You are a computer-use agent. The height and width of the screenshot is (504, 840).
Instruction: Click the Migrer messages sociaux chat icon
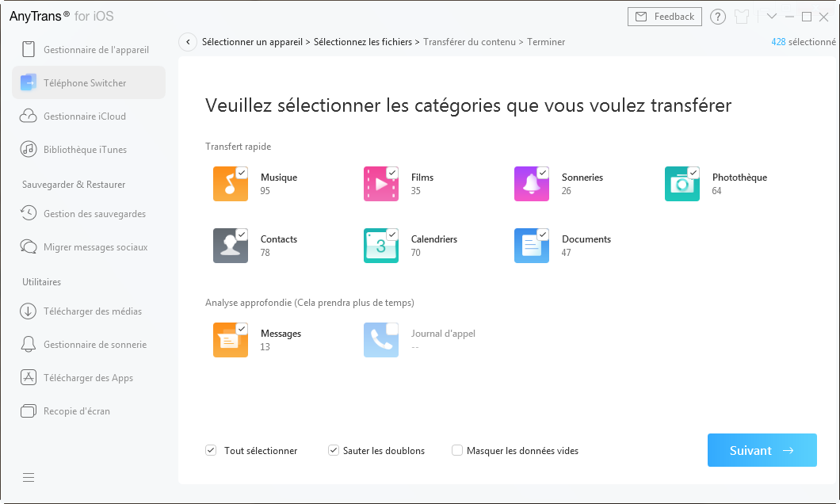click(29, 246)
